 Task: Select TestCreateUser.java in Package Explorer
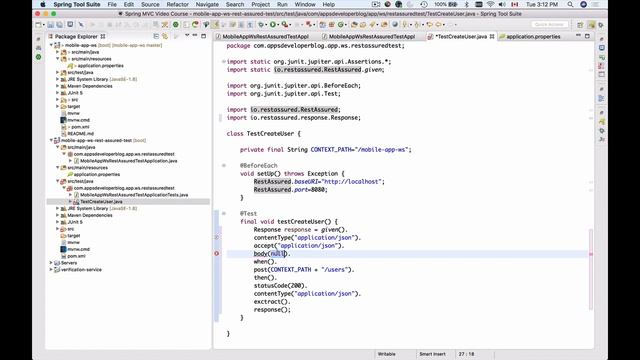(101, 202)
